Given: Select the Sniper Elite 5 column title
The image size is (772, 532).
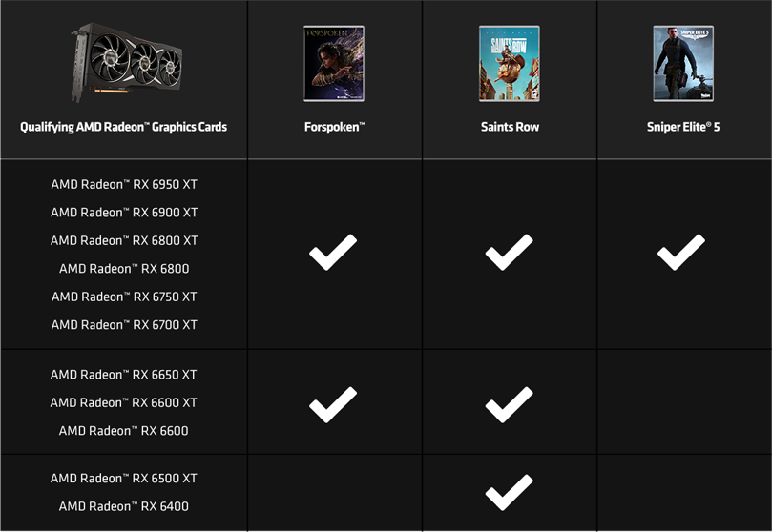Looking at the screenshot, I should (x=683, y=127).
